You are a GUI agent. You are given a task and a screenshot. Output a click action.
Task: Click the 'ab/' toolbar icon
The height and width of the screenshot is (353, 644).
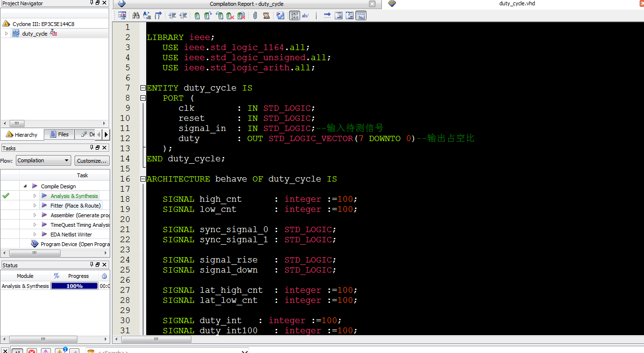(x=305, y=15)
